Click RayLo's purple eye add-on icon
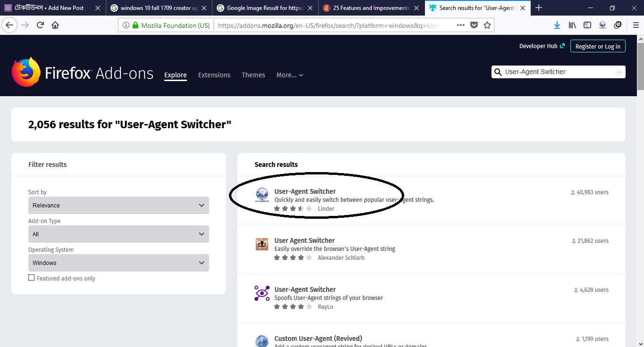The height and width of the screenshot is (347, 644). pyautogui.click(x=262, y=293)
